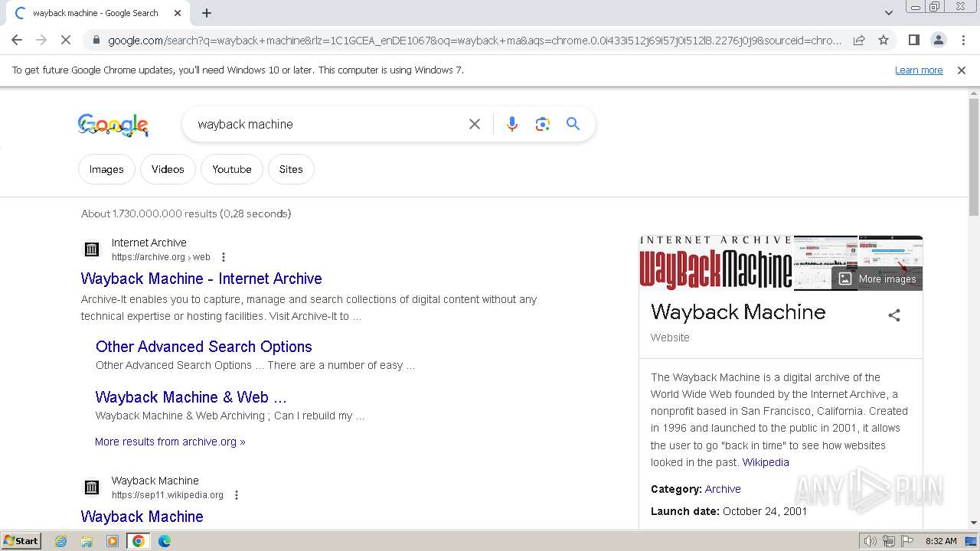Open the Learn more link
This screenshot has height=551, width=980.
pos(919,70)
